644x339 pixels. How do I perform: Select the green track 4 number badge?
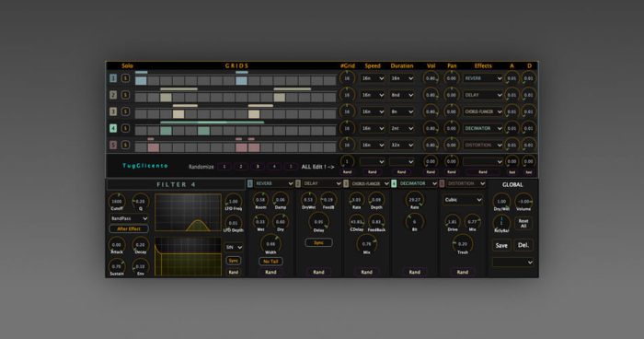click(113, 128)
